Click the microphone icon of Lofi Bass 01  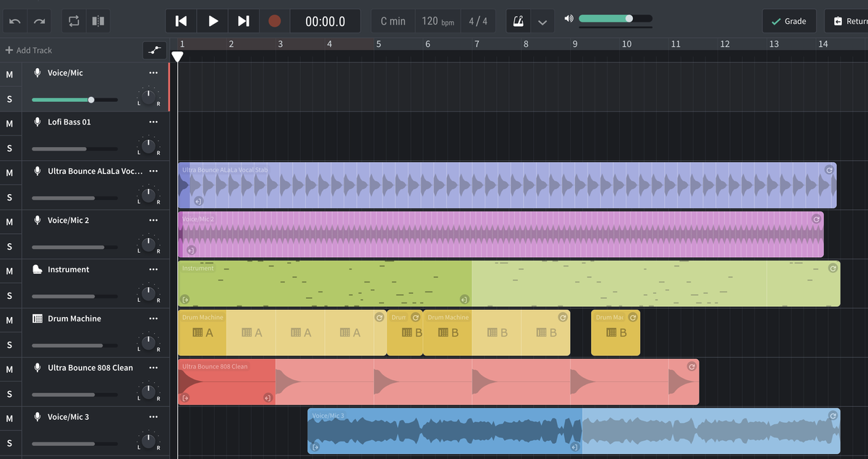tap(38, 122)
